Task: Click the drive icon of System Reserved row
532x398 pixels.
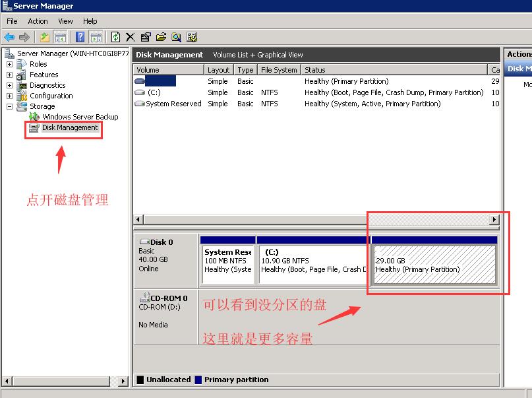Action: 140,104
